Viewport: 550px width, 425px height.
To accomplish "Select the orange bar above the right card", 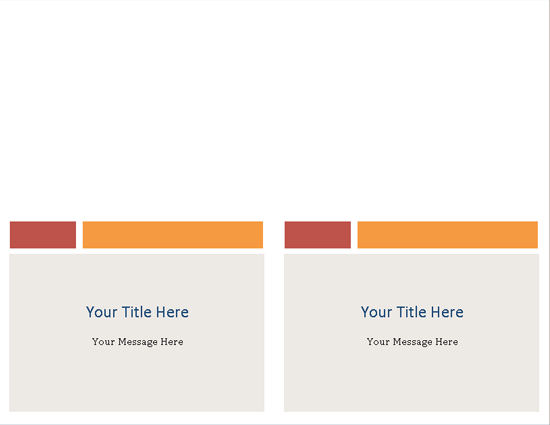I will (448, 235).
